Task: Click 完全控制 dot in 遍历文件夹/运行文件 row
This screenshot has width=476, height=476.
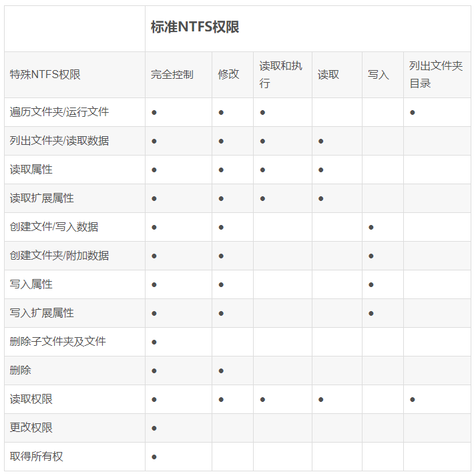Action: (x=154, y=113)
